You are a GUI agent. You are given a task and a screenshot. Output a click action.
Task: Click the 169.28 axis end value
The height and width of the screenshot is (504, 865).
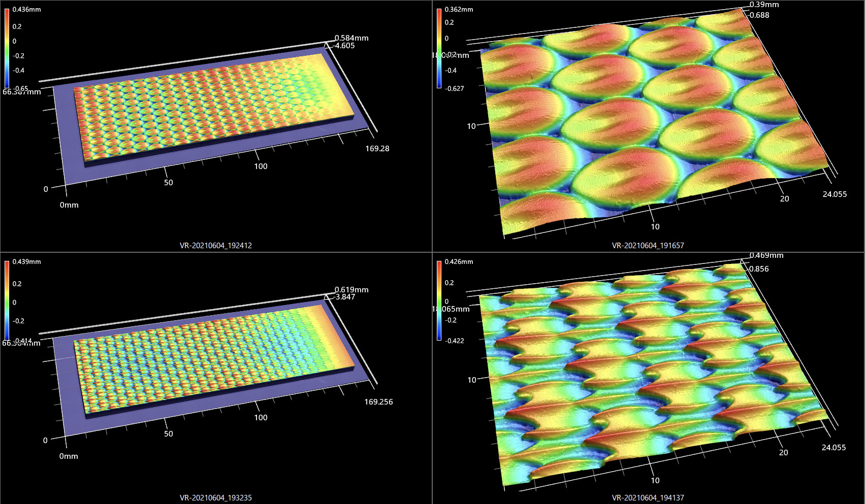(377, 149)
